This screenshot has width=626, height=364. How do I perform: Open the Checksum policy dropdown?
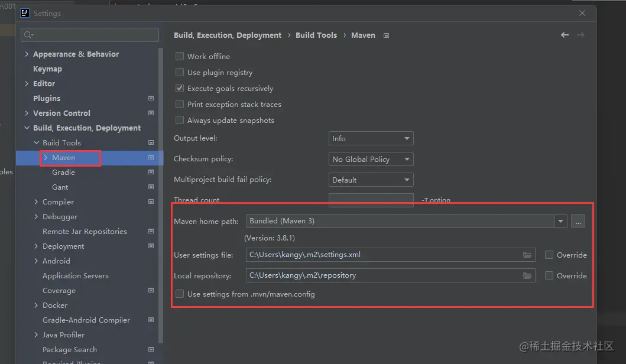click(371, 160)
